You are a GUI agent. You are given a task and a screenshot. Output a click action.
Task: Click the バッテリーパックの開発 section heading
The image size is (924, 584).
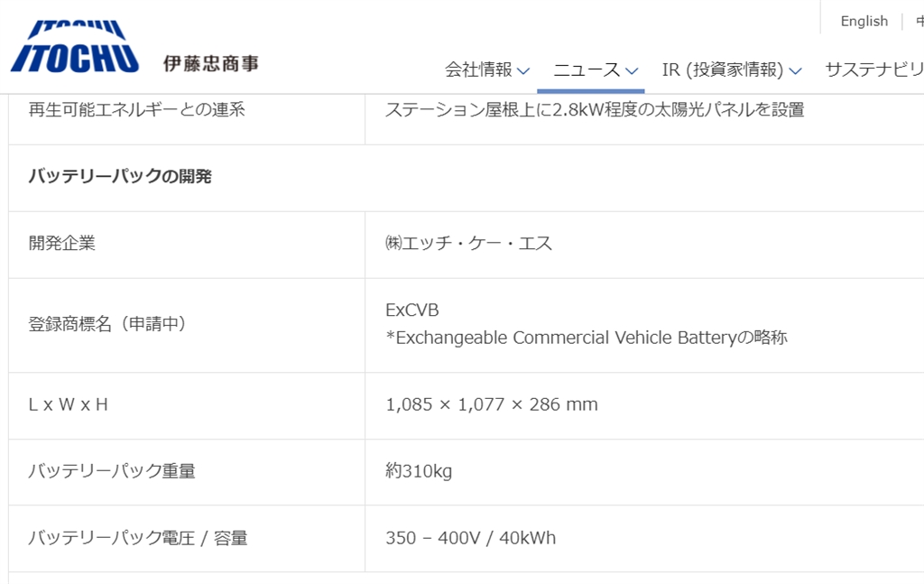pyautogui.click(x=120, y=176)
